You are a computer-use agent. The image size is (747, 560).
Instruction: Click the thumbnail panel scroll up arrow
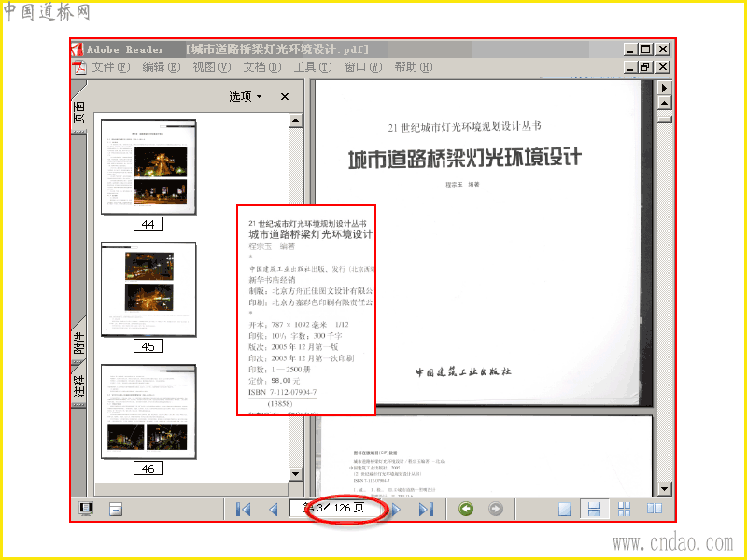(296, 120)
